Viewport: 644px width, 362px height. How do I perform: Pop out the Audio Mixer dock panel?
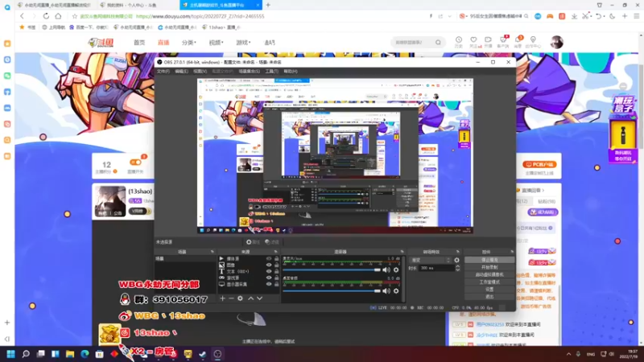(x=402, y=252)
